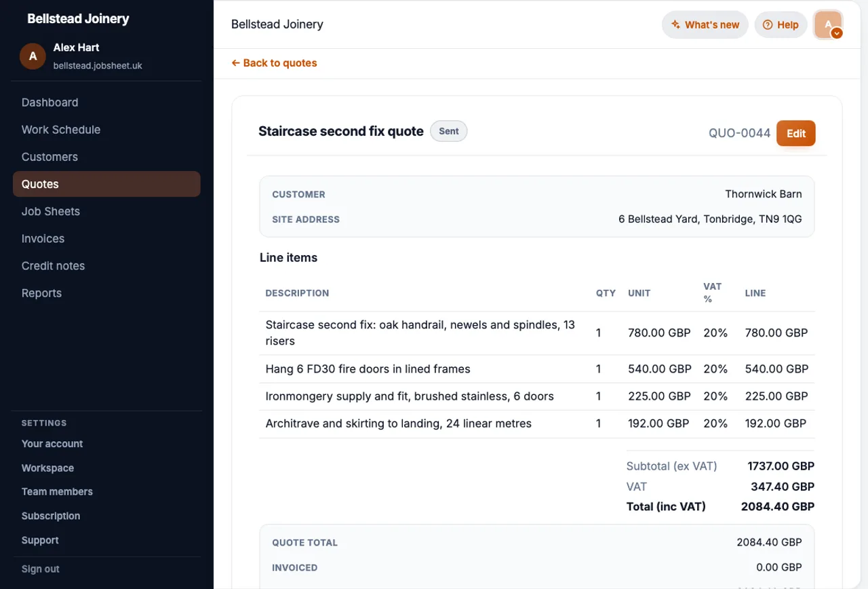
Task: Click the Ironmongery supply and fit description
Action: (410, 396)
